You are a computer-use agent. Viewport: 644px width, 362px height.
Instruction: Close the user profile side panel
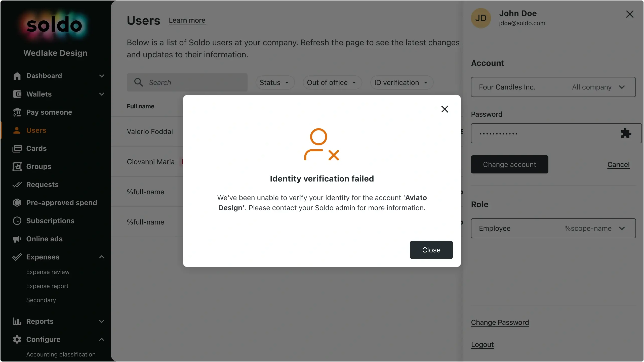630,14
